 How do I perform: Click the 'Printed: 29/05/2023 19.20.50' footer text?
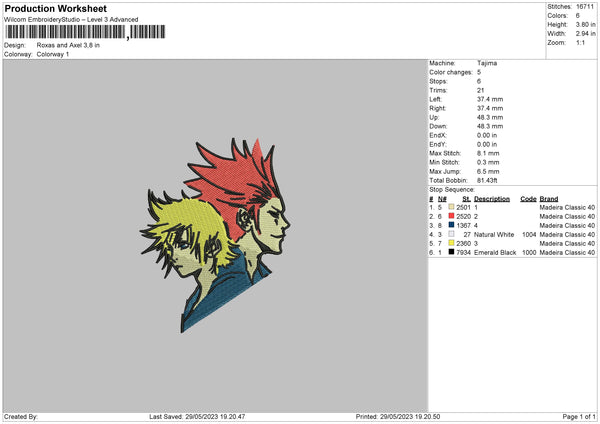pyautogui.click(x=398, y=416)
